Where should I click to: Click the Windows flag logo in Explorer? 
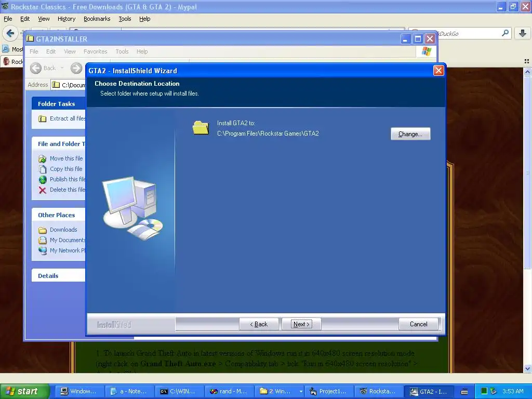tap(426, 51)
